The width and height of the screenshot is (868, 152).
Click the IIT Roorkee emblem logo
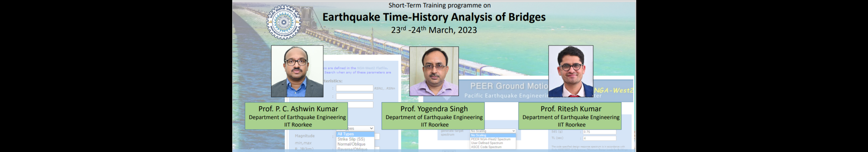284,22
